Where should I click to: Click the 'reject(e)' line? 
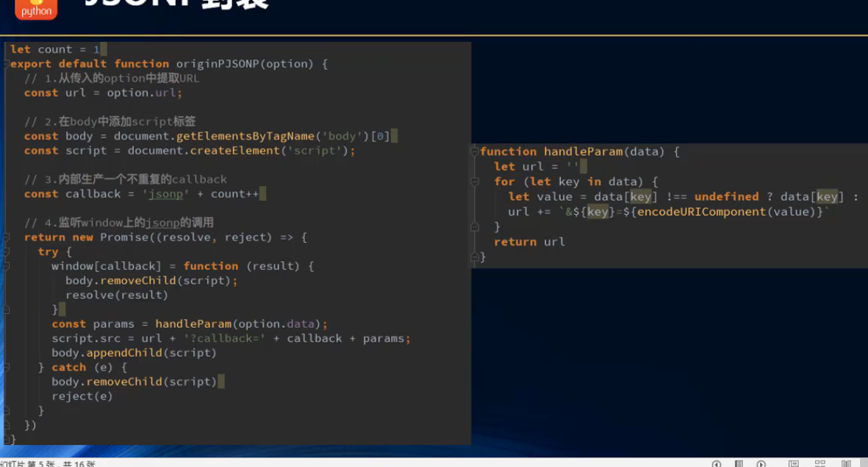[x=82, y=396]
